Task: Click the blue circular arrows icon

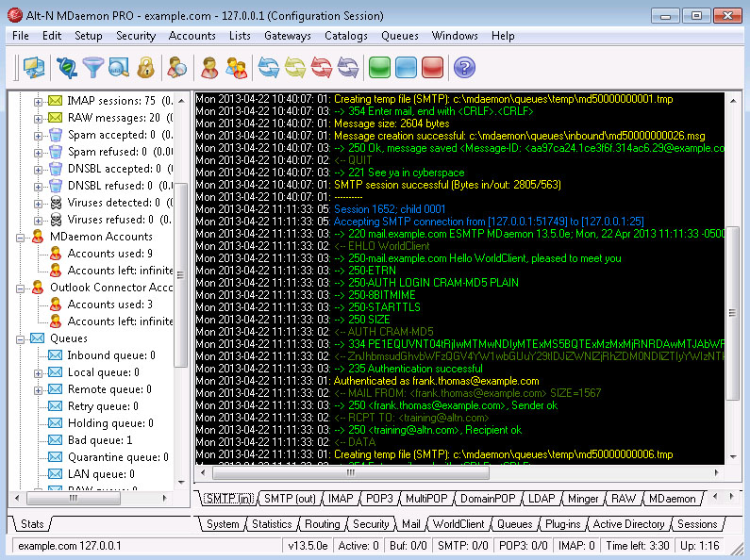Action: tap(270, 67)
